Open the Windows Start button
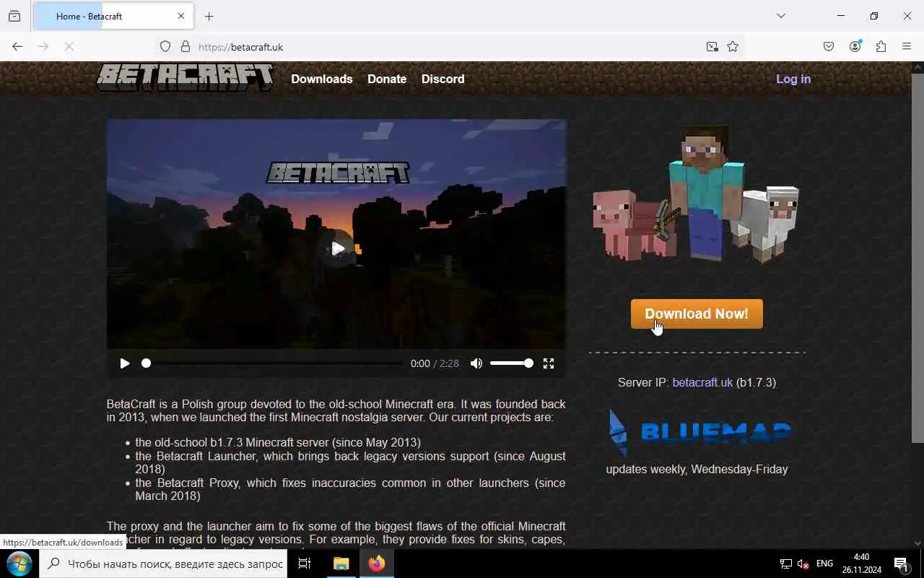Screen dimensions: 924x578 coord(19,564)
